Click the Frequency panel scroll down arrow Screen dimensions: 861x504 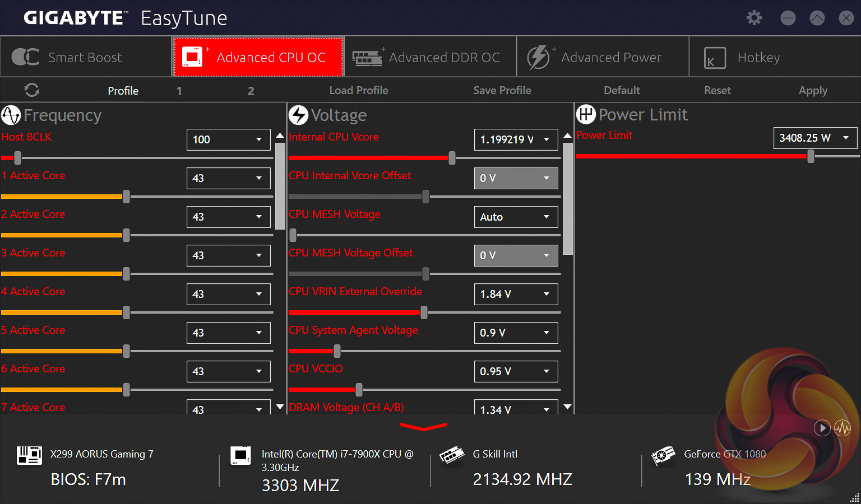(x=280, y=407)
